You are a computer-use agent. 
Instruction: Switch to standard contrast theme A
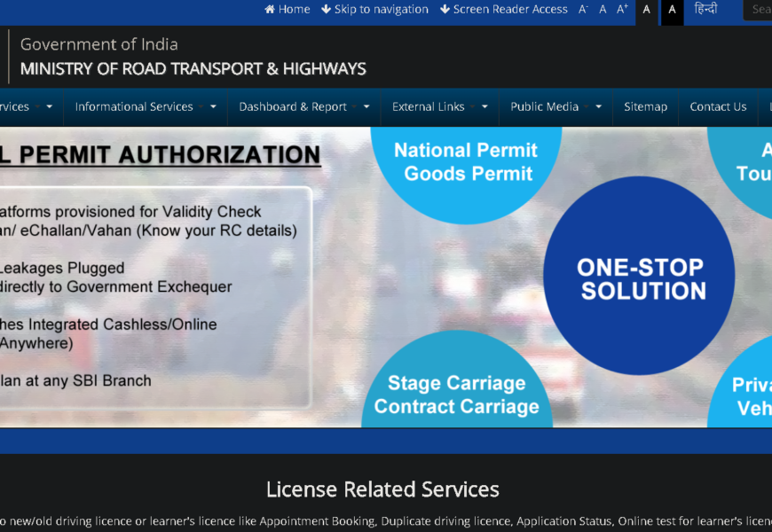[647, 11]
